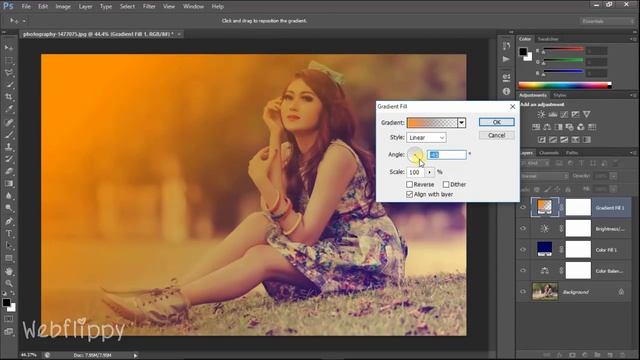Open the Image menu

63,7
